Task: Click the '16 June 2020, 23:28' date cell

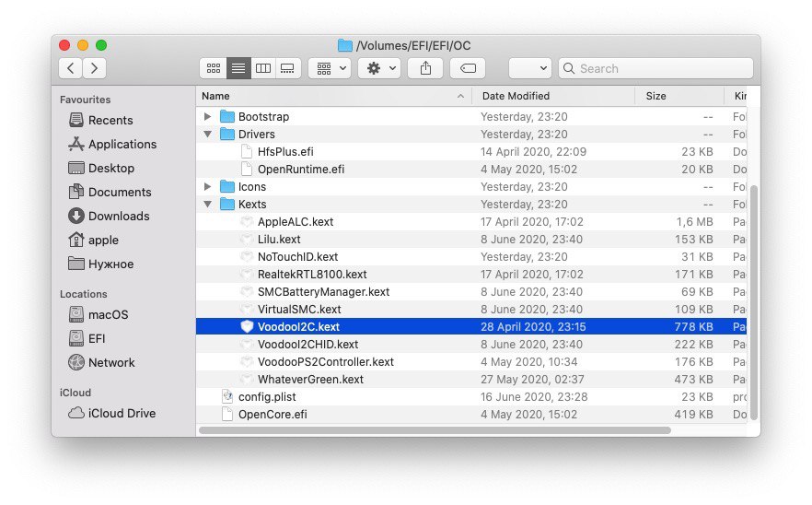Action: click(x=534, y=397)
